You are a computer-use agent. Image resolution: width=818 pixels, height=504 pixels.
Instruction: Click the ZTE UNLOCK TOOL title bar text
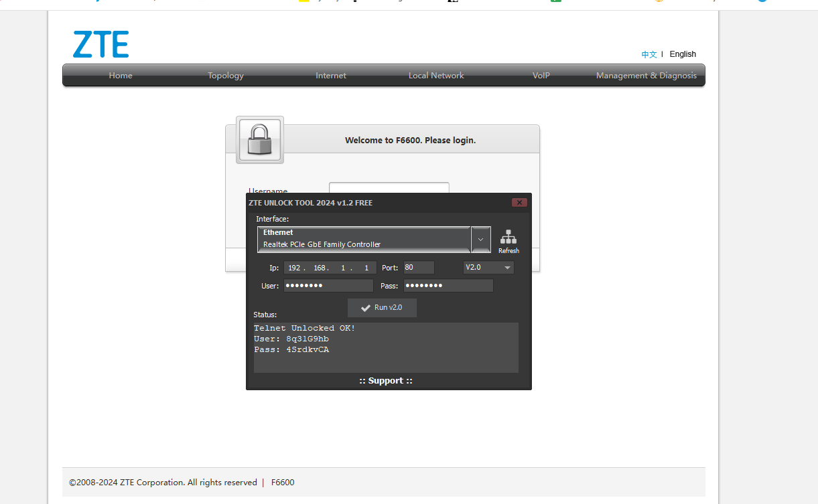311,203
